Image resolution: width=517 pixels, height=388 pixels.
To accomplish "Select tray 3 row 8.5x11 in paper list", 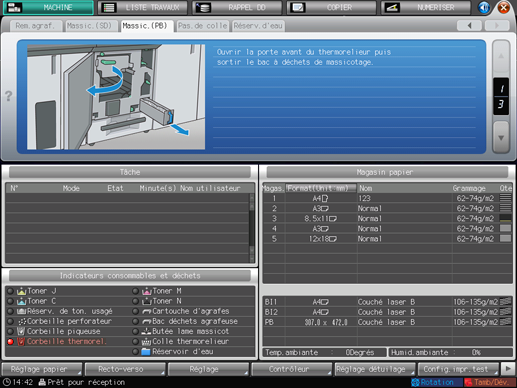I will pos(387,219).
